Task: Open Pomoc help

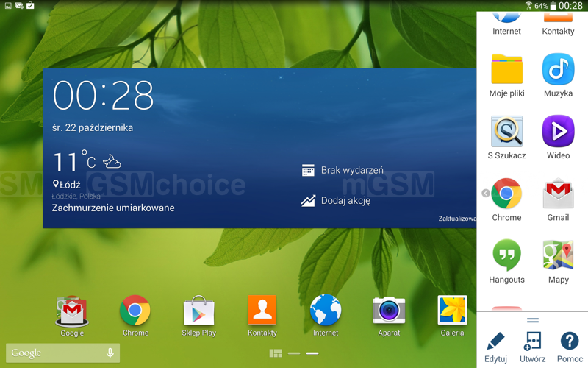Action: click(x=570, y=346)
